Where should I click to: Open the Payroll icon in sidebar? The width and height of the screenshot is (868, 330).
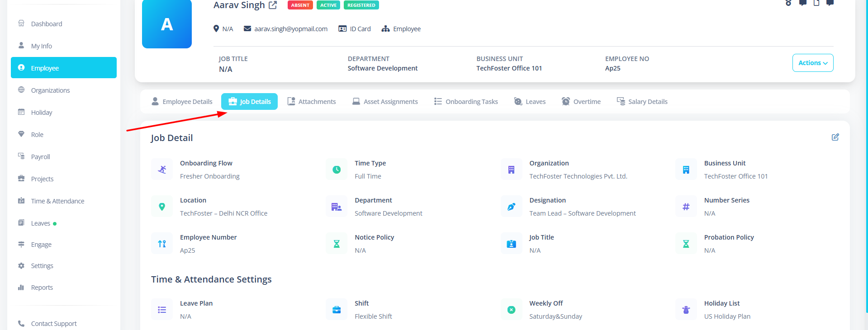click(21, 156)
